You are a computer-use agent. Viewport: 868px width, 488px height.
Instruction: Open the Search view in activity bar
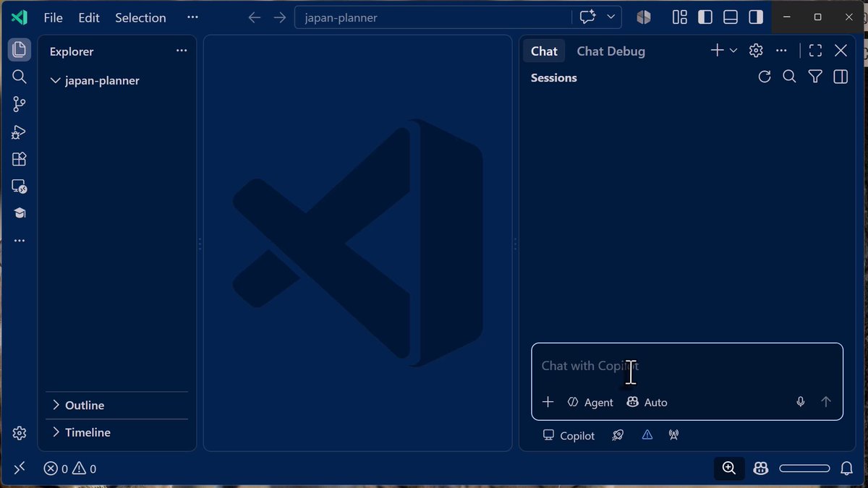coord(20,77)
